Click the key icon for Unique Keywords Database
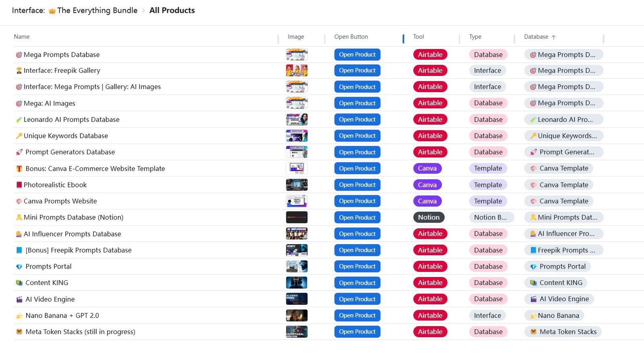This screenshot has width=644, height=353. [19, 136]
